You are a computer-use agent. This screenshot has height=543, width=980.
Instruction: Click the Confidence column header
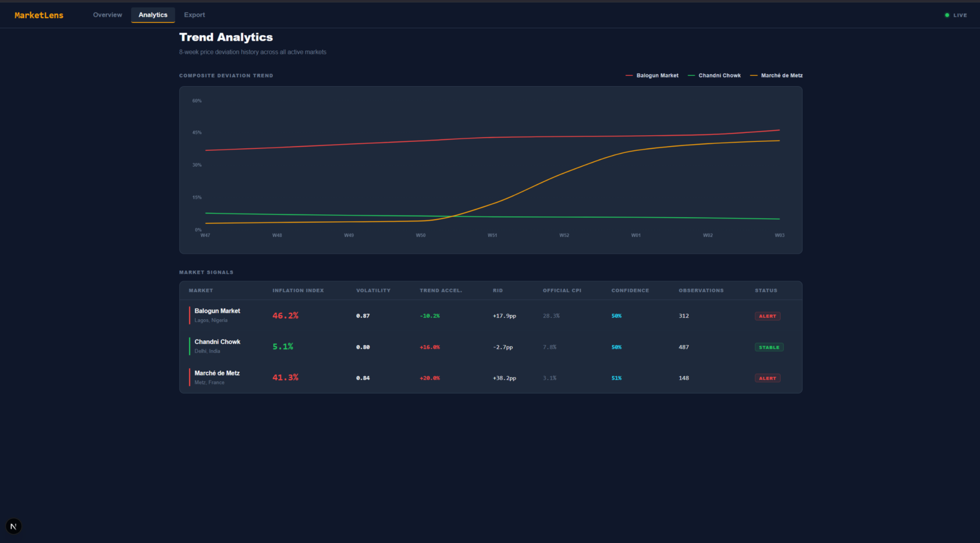630,290
